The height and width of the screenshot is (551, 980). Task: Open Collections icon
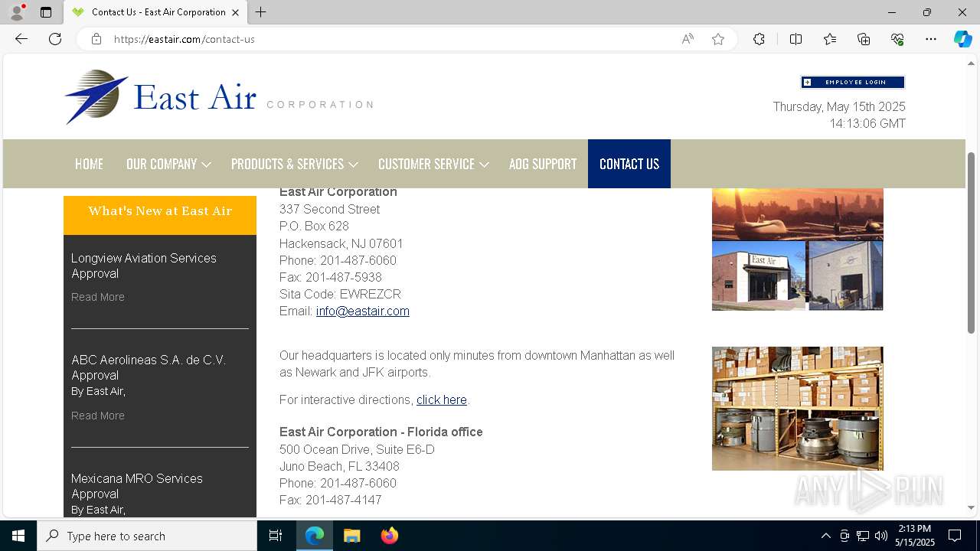pyautogui.click(x=864, y=39)
